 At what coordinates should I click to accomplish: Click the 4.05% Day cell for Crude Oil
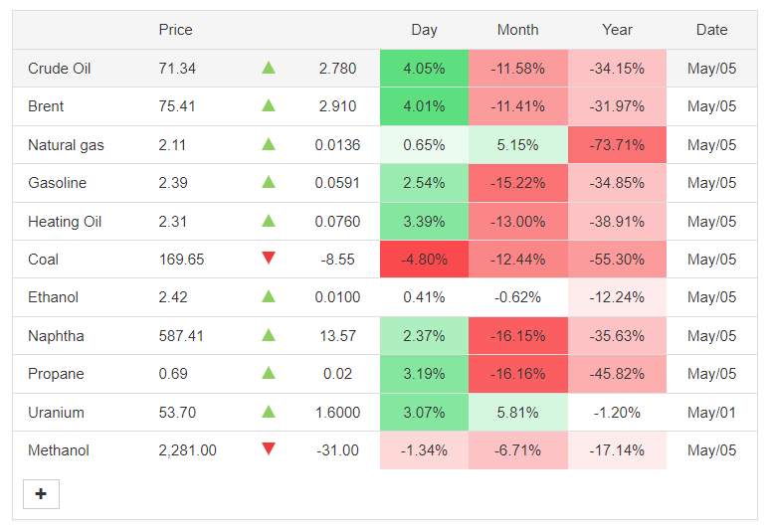coord(424,69)
